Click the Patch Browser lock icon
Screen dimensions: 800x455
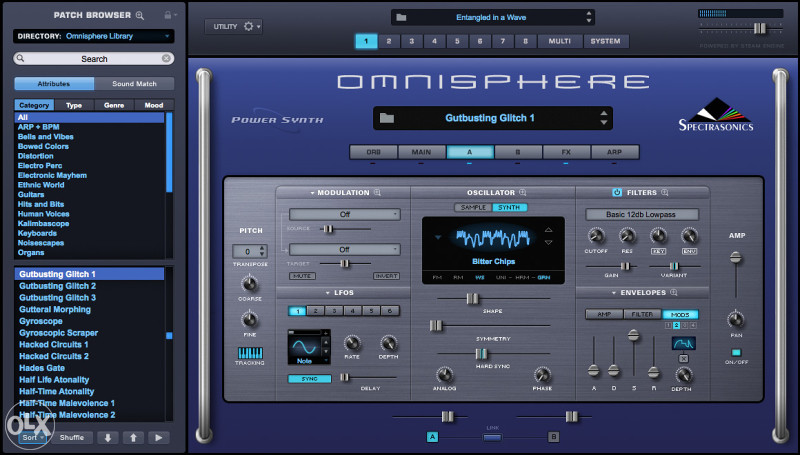167,15
